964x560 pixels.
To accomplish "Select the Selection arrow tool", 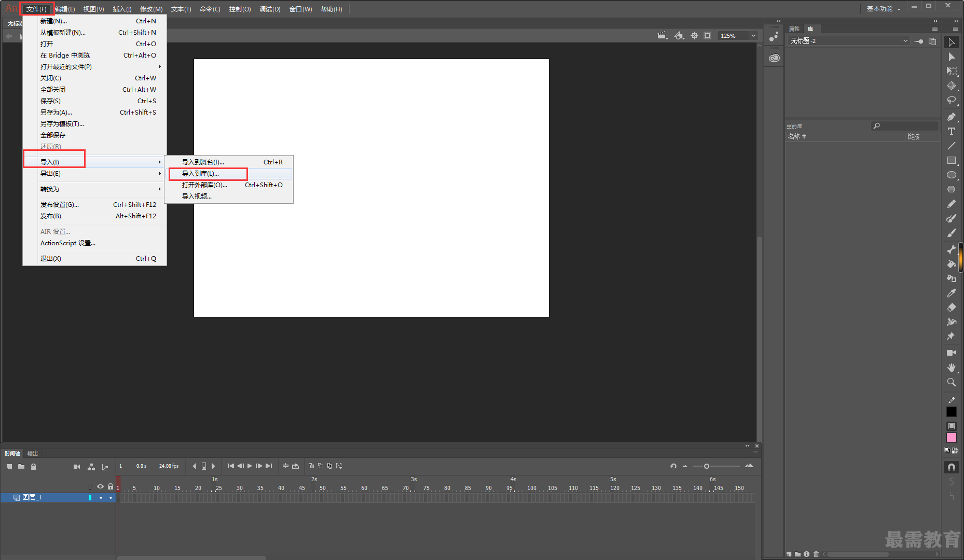I will point(952,43).
